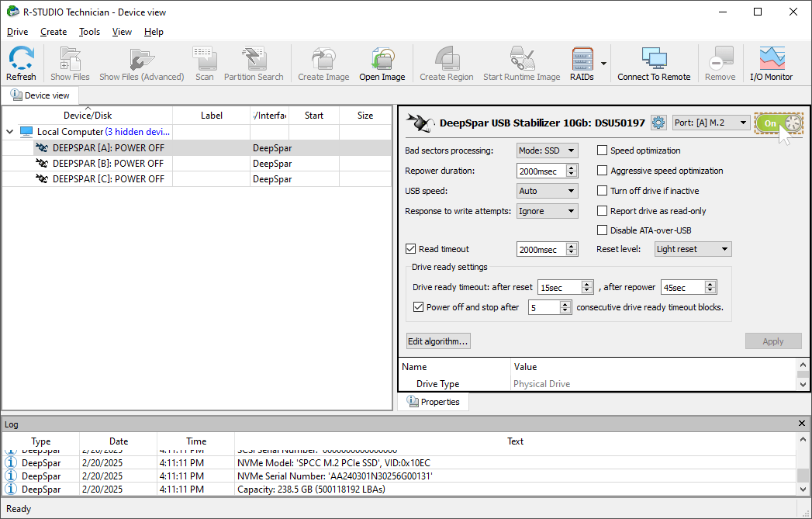The width and height of the screenshot is (812, 519).
Task: Click the 3 hidden devices link
Action: click(x=138, y=132)
